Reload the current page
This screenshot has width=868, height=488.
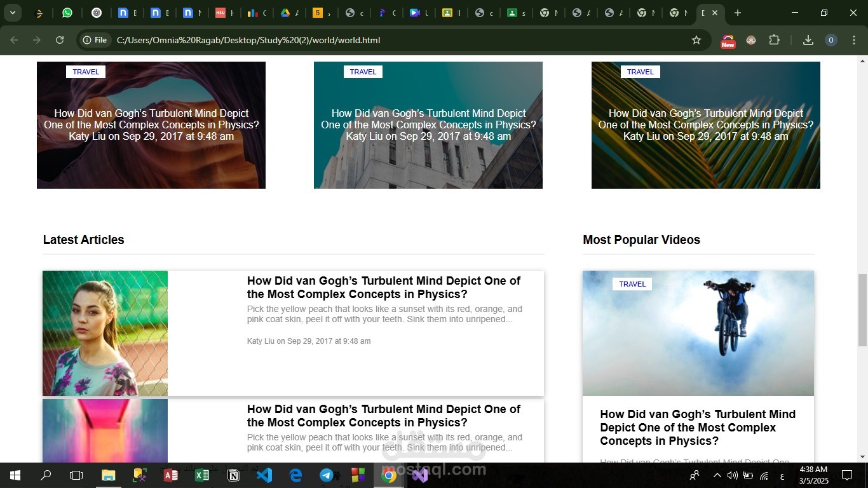[60, 40]
